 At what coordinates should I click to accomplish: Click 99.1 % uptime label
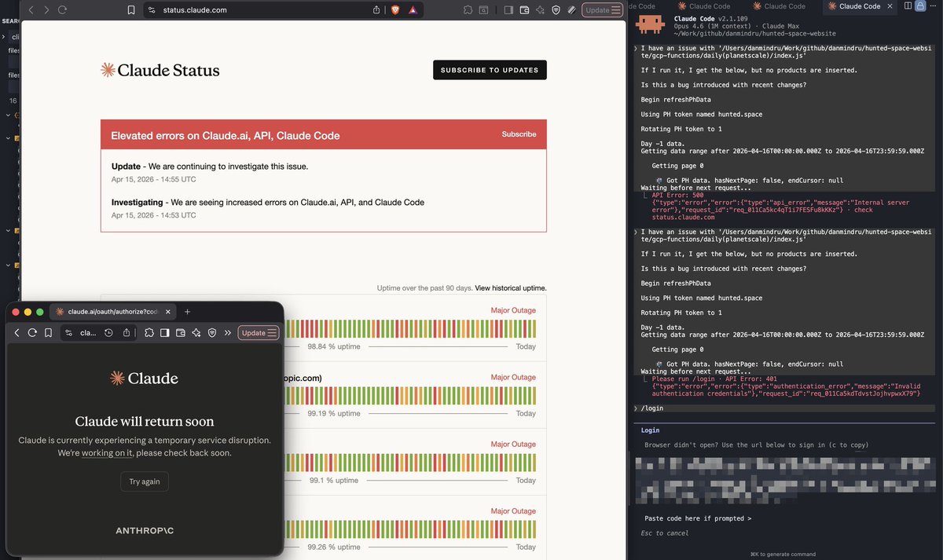[334, 480]
